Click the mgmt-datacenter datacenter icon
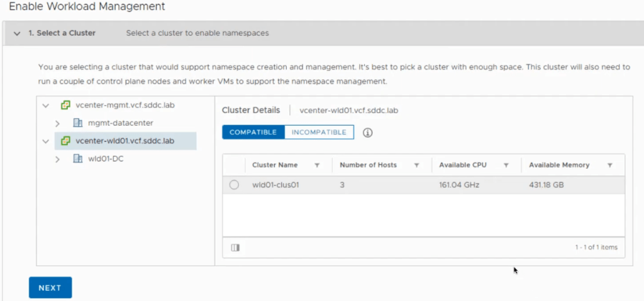The height and width of the screenshot is (301, 644). [x=78, y=123]
